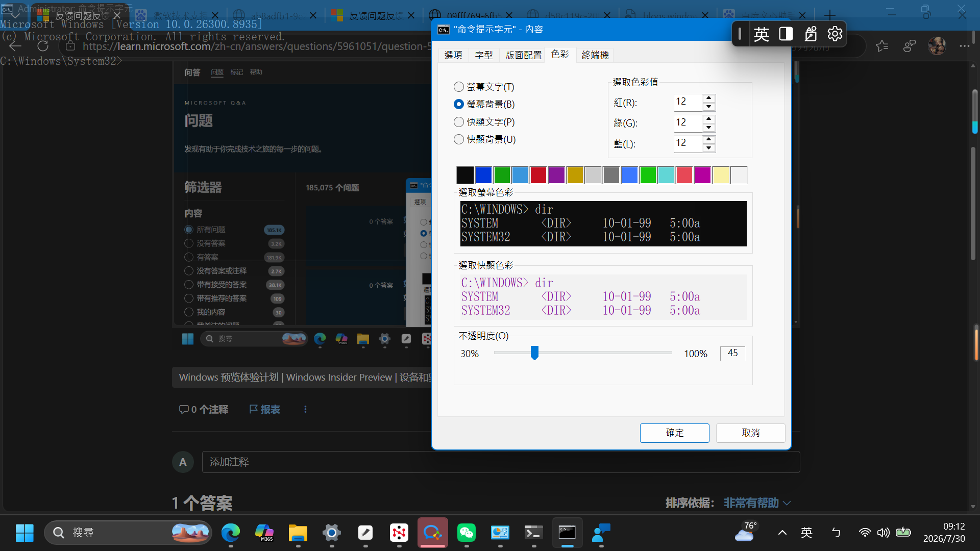Switch to the 字型 tab
Screen dimensions: 980x551
point(484,55)
